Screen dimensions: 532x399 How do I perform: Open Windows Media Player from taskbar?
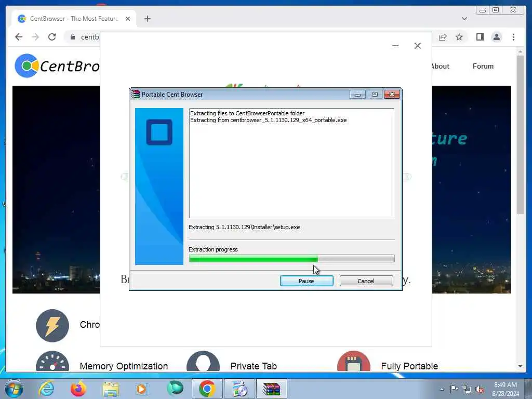click(x=142, y=389)
